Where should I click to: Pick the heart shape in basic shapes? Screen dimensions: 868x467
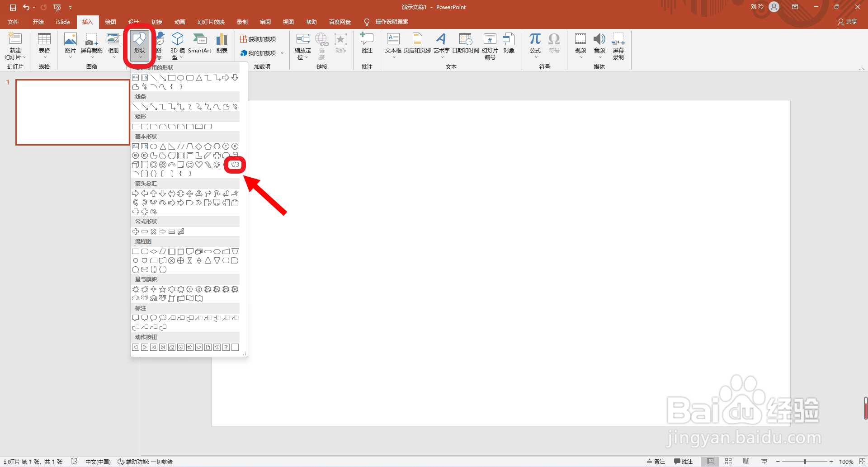[199, 165]
